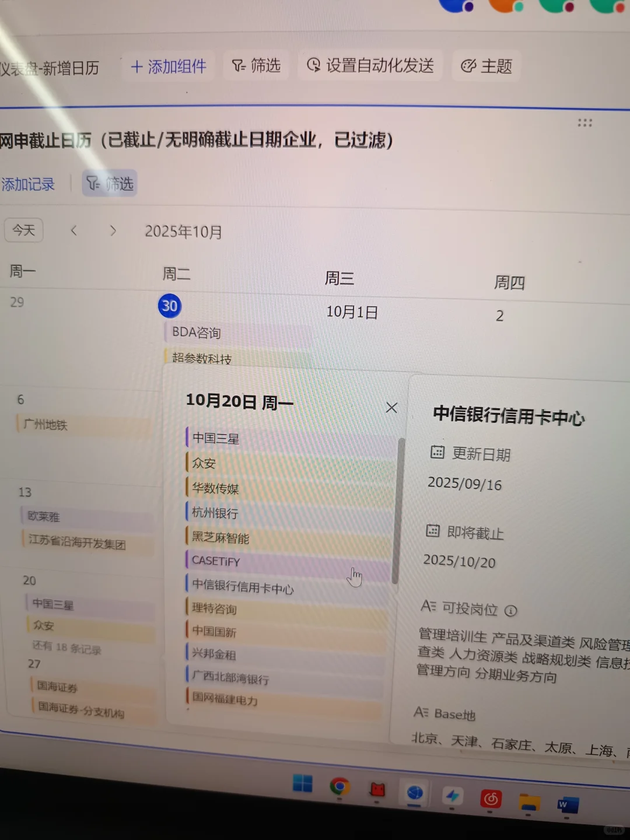The width and height of the screenshot is (630, 840).
Task: Jump to 今天 in calendar
Action: [24, 230]
